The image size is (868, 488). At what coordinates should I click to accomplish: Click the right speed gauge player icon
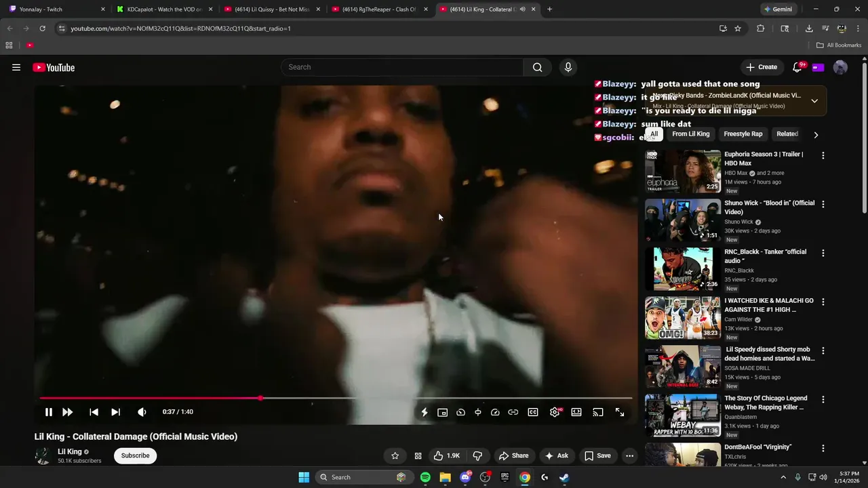tap(495, 412)
